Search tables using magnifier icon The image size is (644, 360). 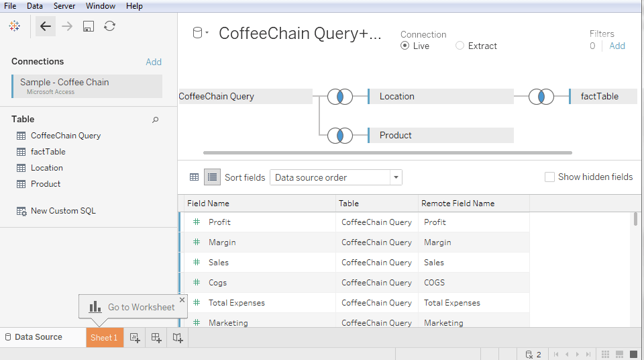pos(155,120)
